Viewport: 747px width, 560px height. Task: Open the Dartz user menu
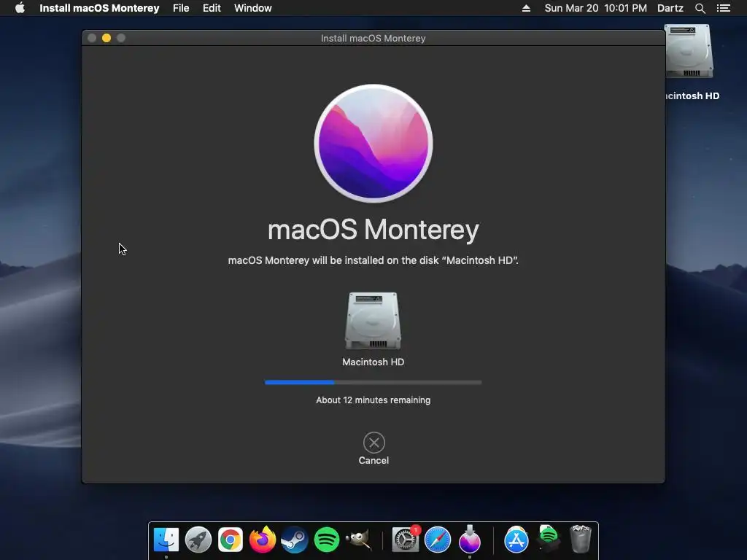click(670, 8)
